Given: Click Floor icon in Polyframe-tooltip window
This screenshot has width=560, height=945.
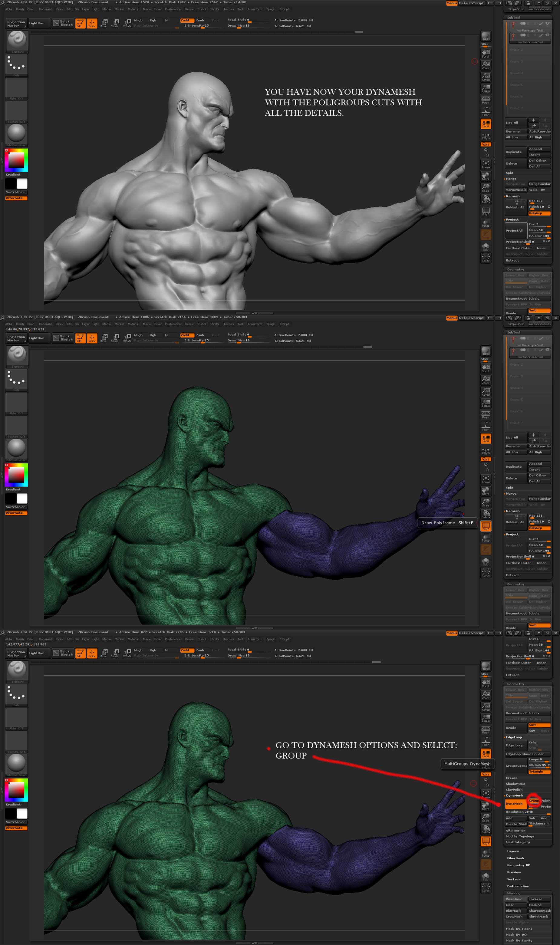Looking at the screenshot, I should (486, 427).
